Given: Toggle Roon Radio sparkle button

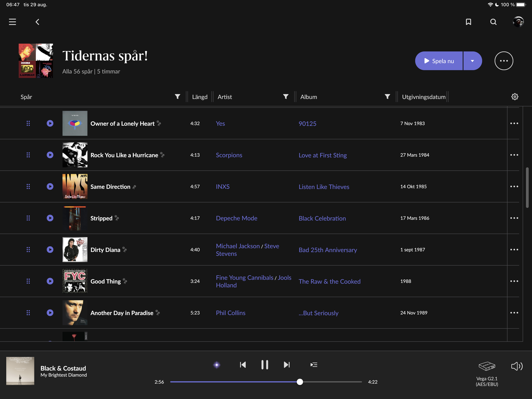Looking at the screenshot, I should pos(217,365).
